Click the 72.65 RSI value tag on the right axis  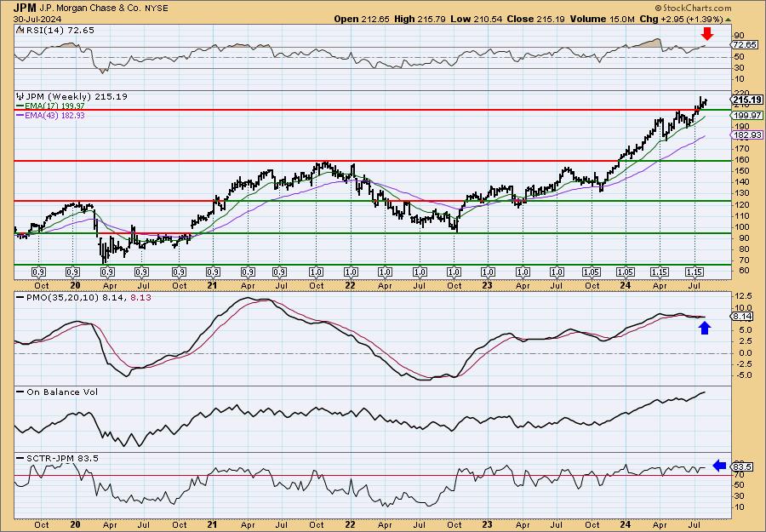click(745, 44)
